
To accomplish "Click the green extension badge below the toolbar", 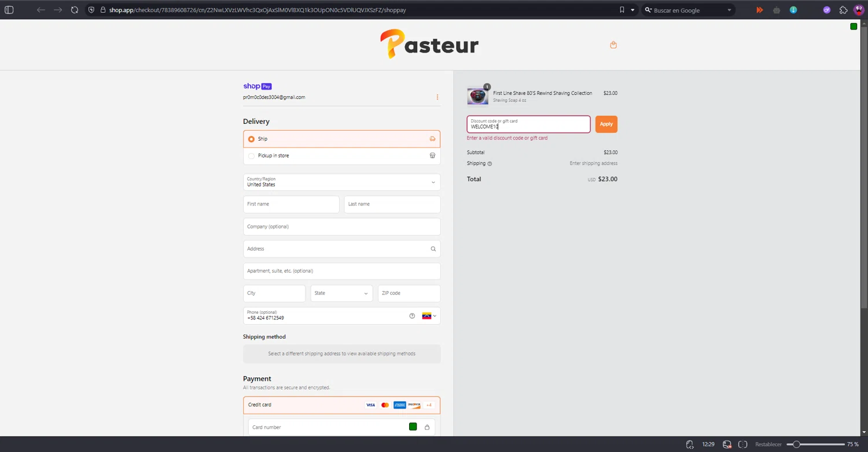I will 854,27.
